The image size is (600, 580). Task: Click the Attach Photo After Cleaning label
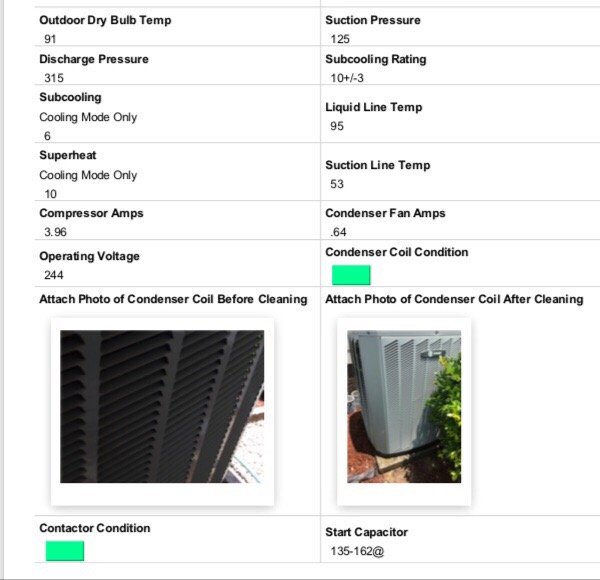[454, 299]
